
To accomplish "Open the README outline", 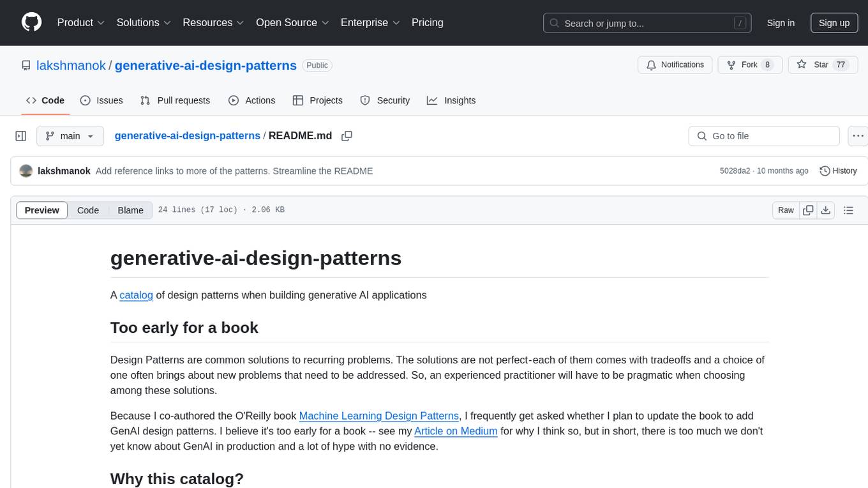I will tap(849, 210).
